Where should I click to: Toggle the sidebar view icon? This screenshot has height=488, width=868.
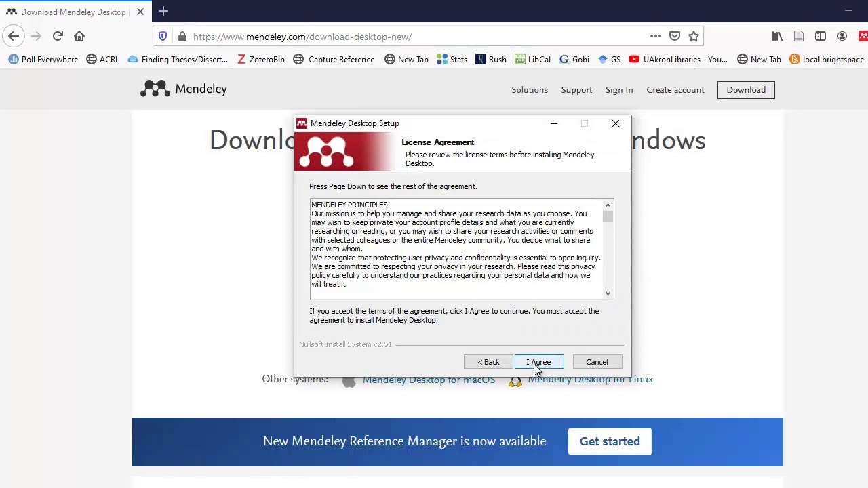[821, 37]
